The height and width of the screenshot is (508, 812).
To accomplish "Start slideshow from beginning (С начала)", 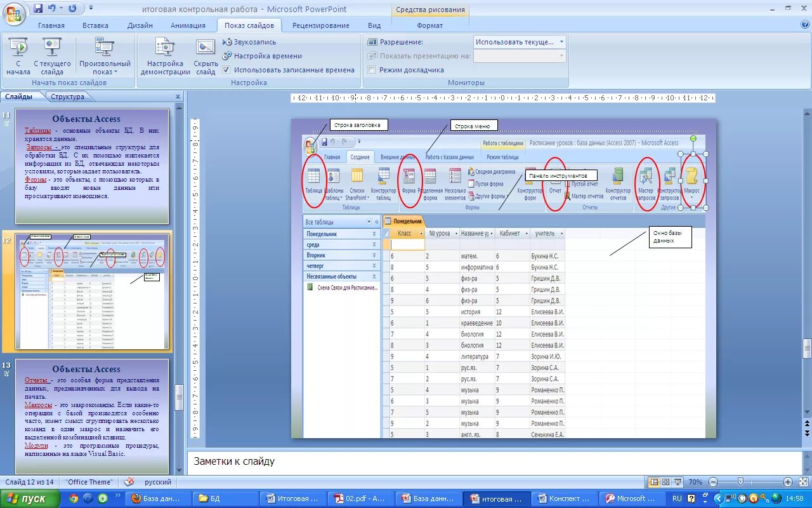I will tap(18, 57).
